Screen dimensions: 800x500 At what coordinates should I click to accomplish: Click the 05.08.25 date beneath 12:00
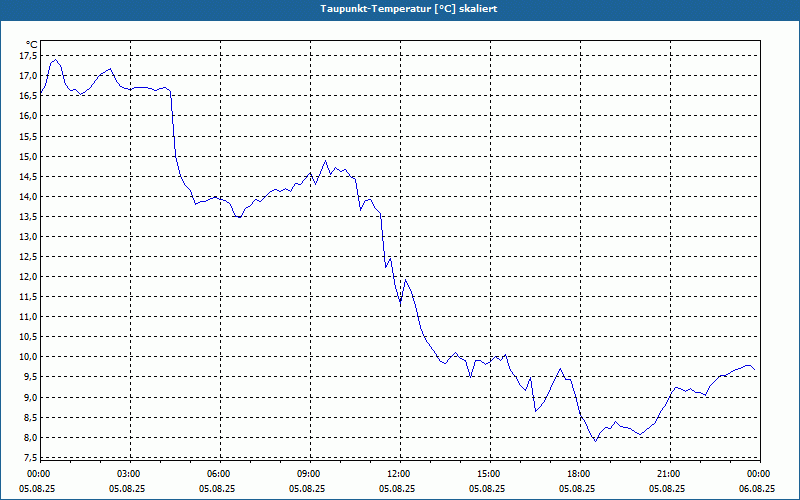[x=397, y=488]
